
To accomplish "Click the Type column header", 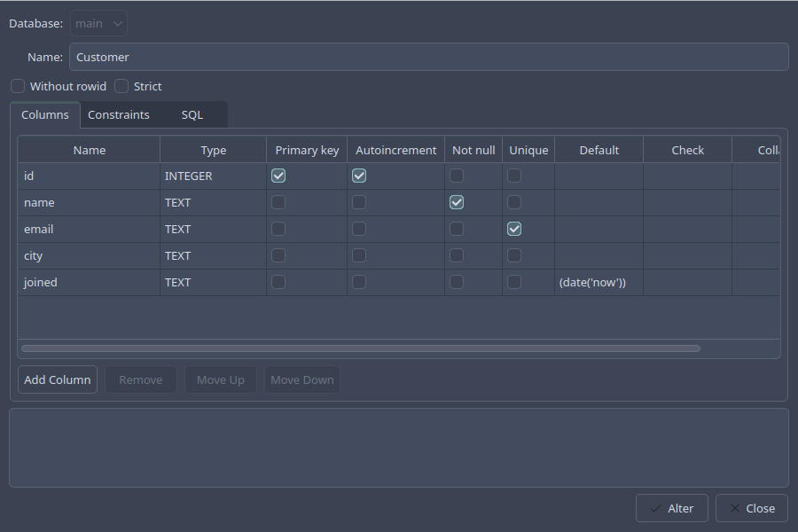I will [x=213, y=150].
